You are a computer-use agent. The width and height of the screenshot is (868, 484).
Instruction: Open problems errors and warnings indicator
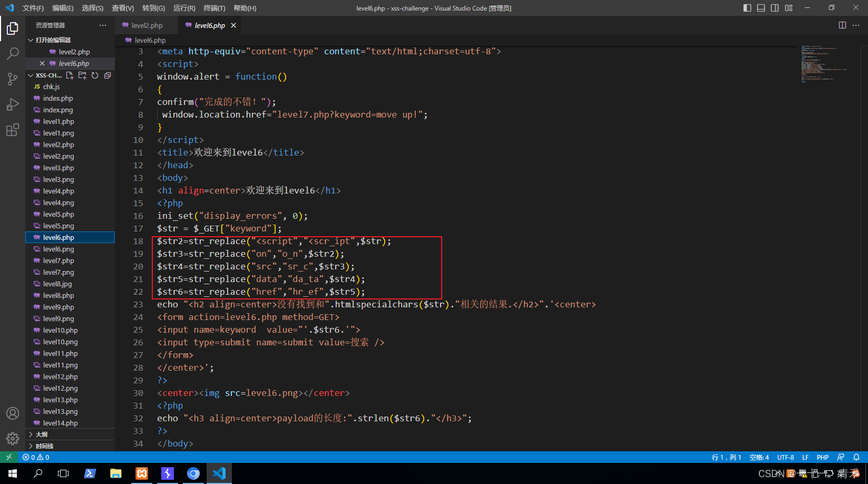[x=36, y=457]
